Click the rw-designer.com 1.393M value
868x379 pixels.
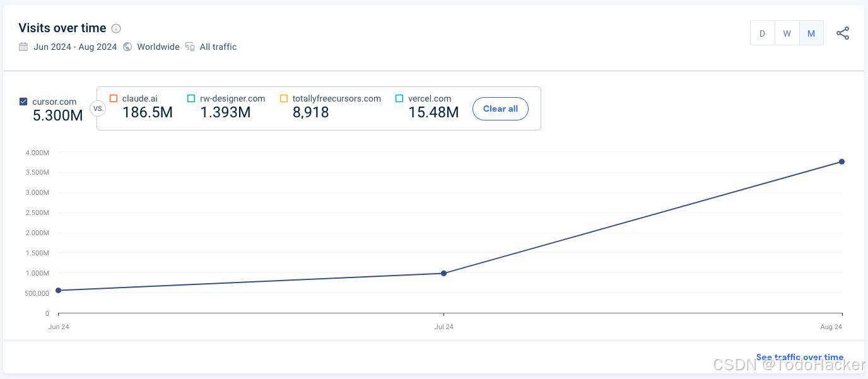(225, 112)
